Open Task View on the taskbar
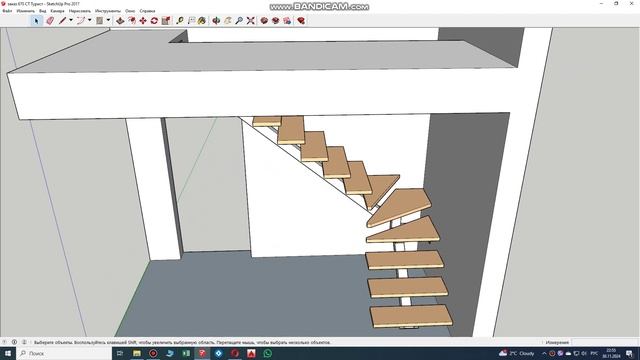 (x=120, y=353)
